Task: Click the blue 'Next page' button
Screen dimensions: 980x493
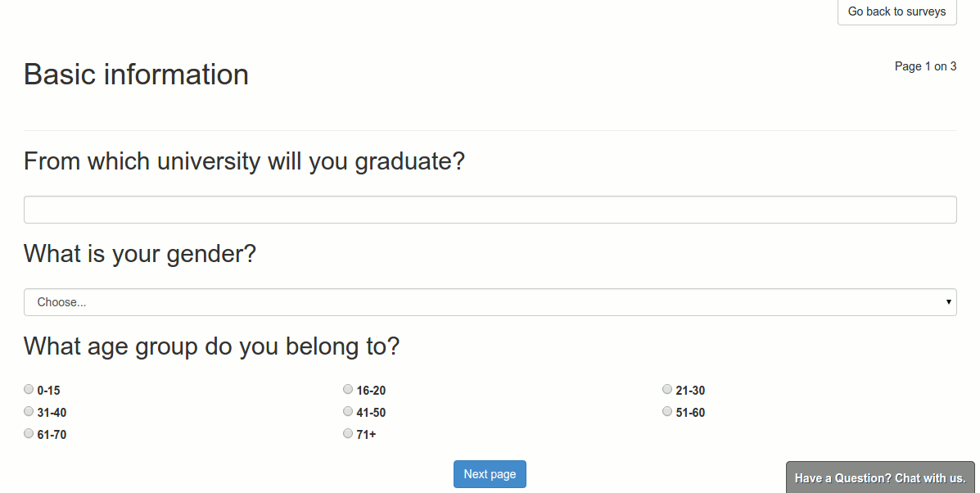Action: [490, 474]
